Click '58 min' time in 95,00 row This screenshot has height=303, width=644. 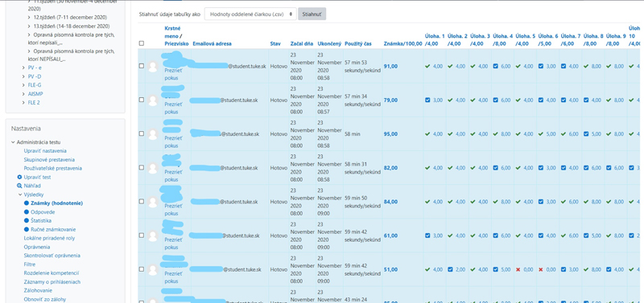(352, 134)
